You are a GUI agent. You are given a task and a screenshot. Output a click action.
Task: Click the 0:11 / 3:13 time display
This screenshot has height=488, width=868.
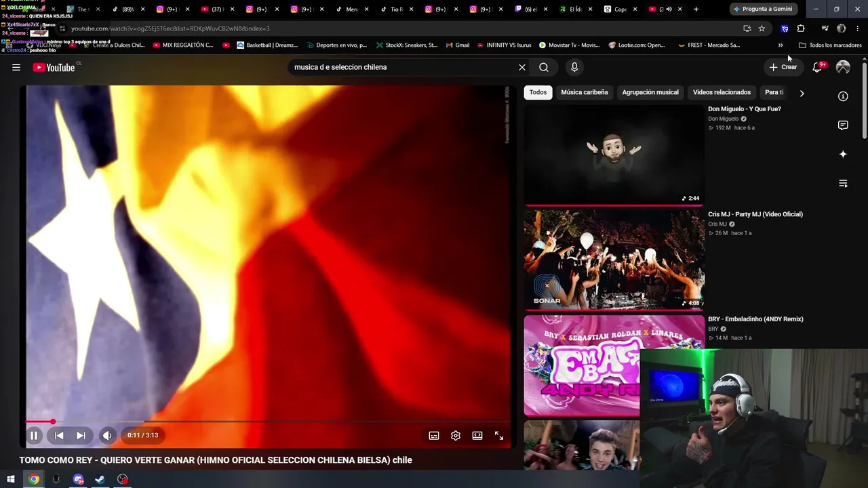click(142, 435)
